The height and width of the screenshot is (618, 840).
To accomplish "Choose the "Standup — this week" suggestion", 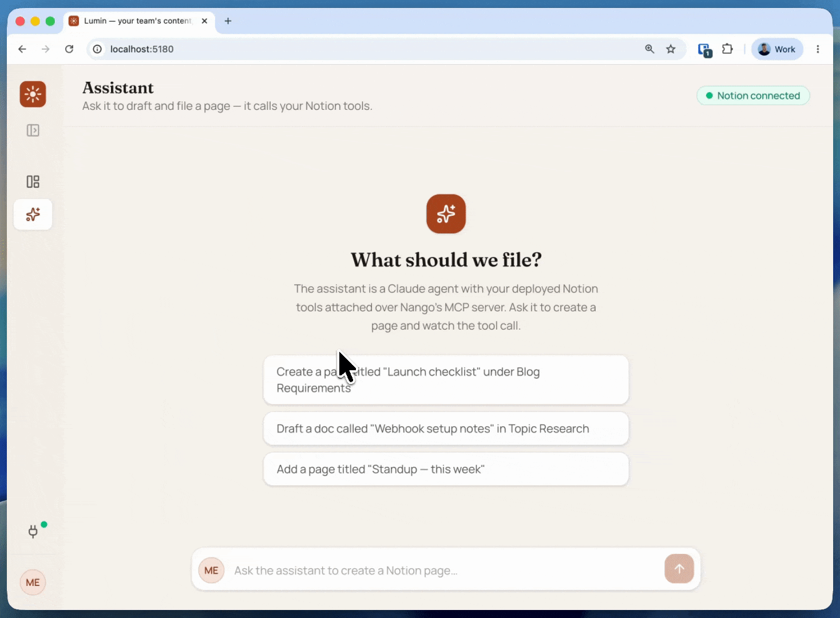I will 446,469.
